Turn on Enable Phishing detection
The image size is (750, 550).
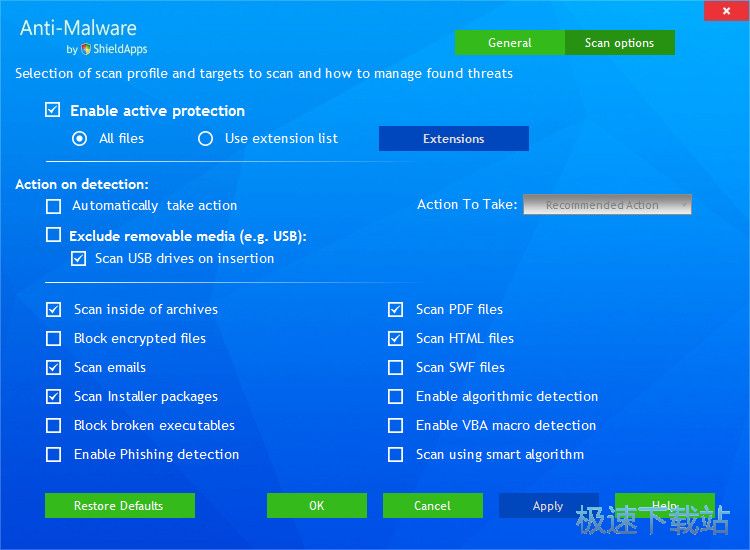click(x=54, y=455)
